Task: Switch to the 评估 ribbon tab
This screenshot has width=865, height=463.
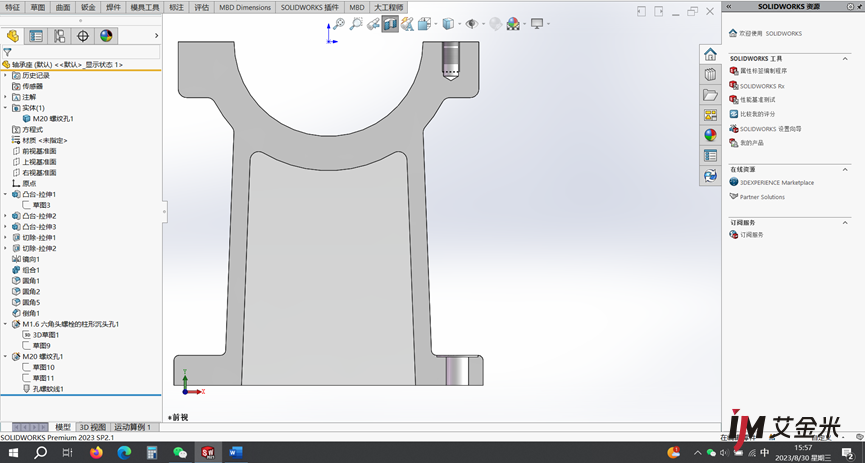Action: coord(202,7)
